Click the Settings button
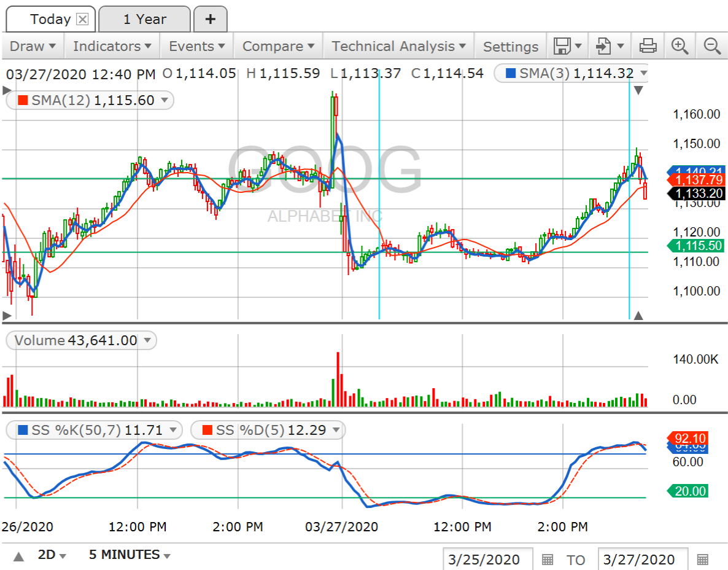Image resolution: width=728 pixels, height=570 pixels. [x=510, y=47]
